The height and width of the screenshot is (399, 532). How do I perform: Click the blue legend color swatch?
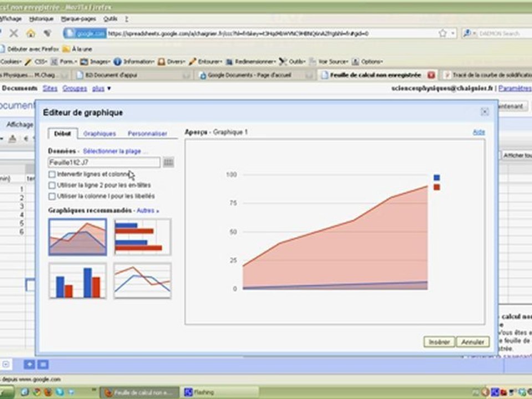click(437, 177)
